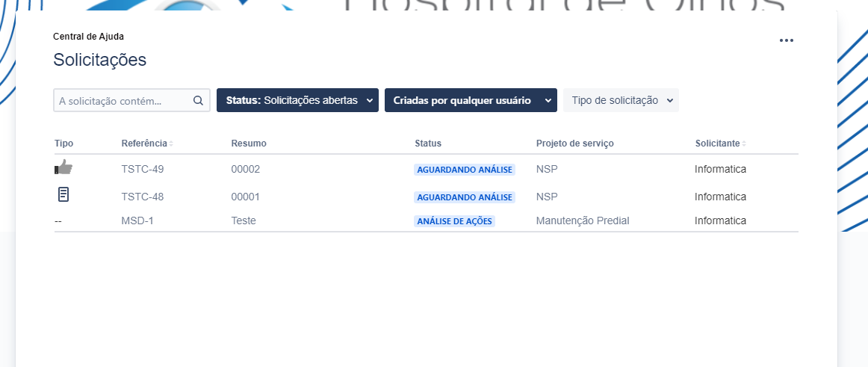Click NSP project in TSTC-49 row
This screenshot has height=367, width=868.
tap(547, 169)
